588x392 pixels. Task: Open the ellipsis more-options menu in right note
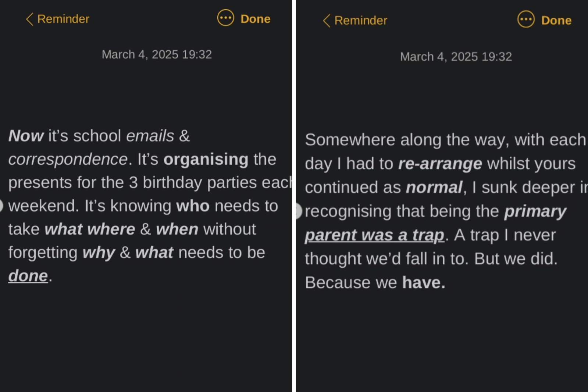tap(526, 19)
